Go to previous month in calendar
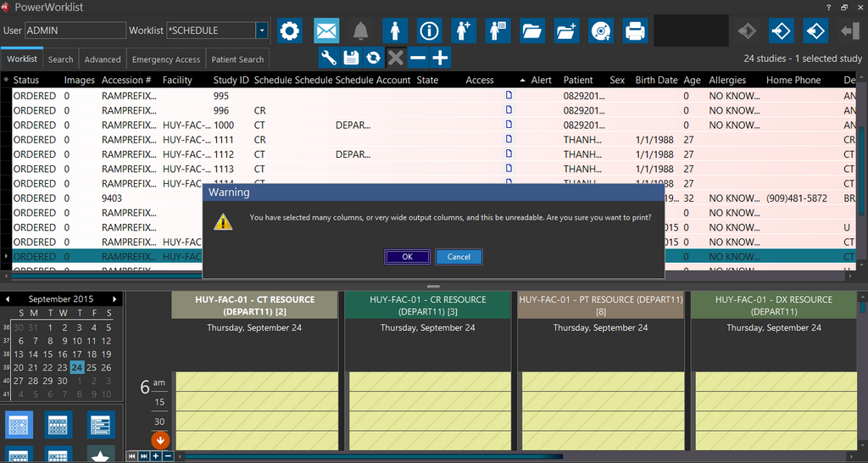Viewport: 868px width, 463px height. coord(9,299)
